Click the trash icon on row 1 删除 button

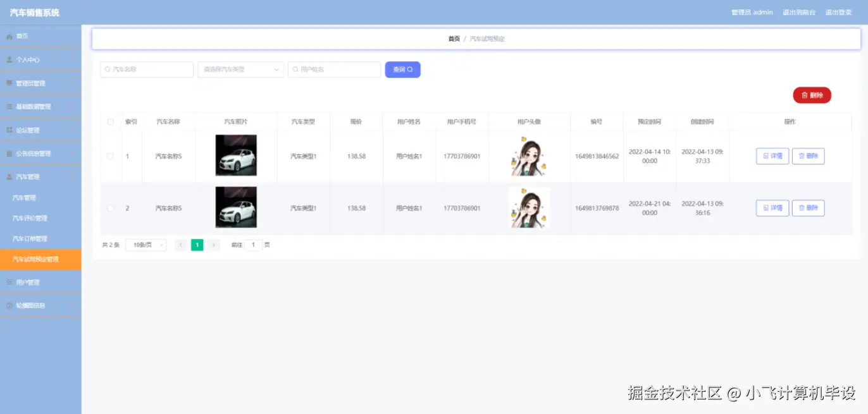[802, 156]
